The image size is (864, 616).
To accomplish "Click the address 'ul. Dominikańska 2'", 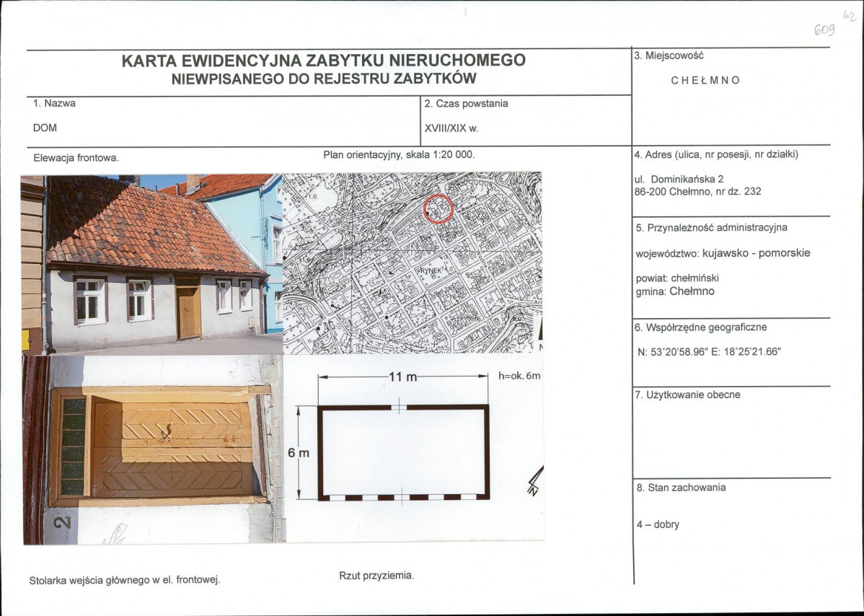I will coord(679,179).
